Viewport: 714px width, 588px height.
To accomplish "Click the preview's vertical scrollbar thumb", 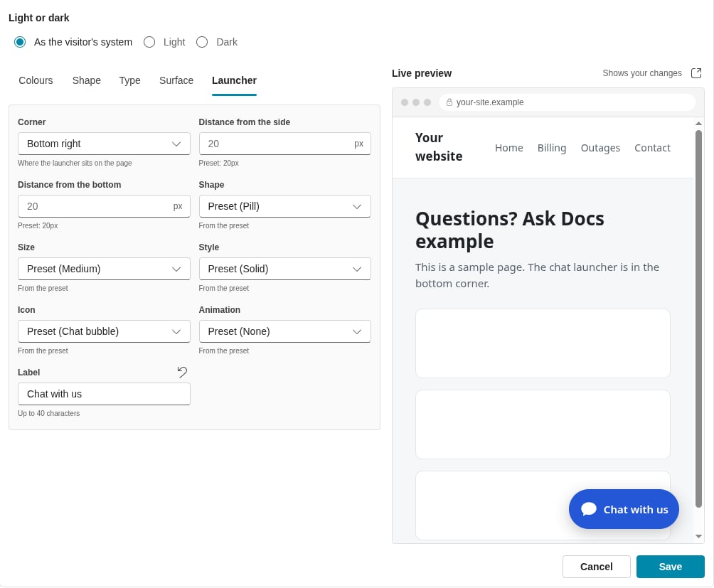I will coord(698,319).
